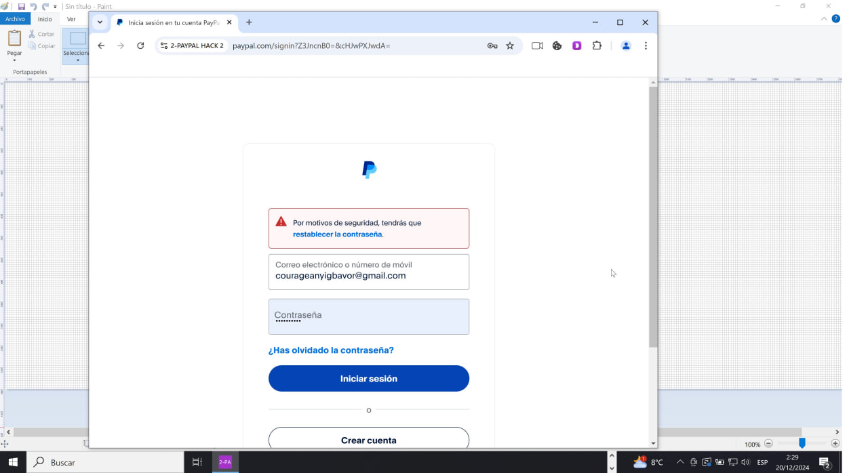This screenshot has height=473, width=868.
Task: Click ¿Has olvidado la contraseña? link
Action: pos(331,350)
